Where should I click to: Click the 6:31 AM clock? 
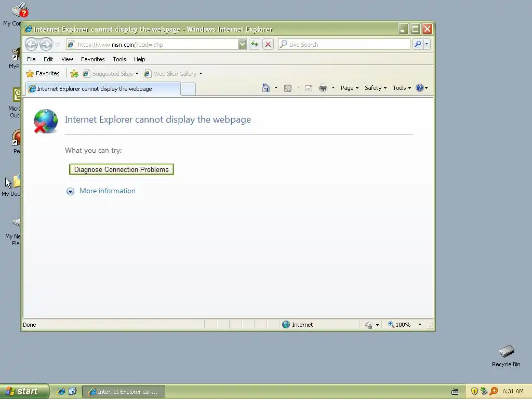click(x=513, y=391)
